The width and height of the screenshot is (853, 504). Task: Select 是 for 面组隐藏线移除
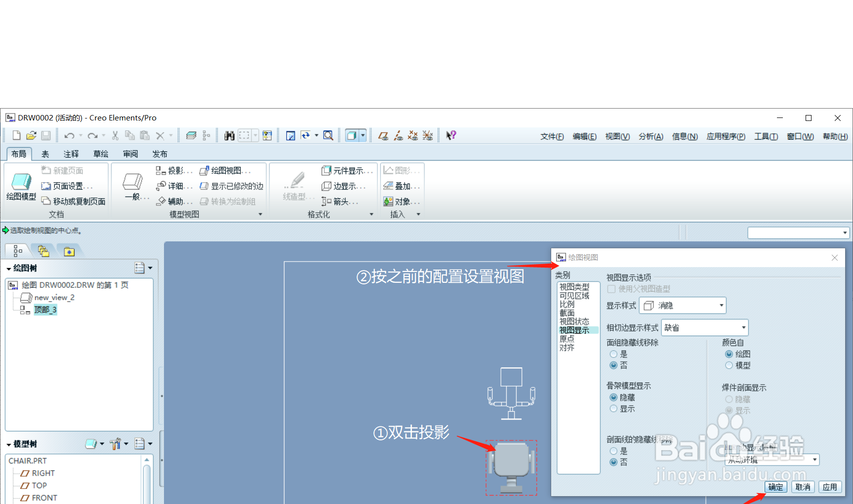click(x=612, y=354)
